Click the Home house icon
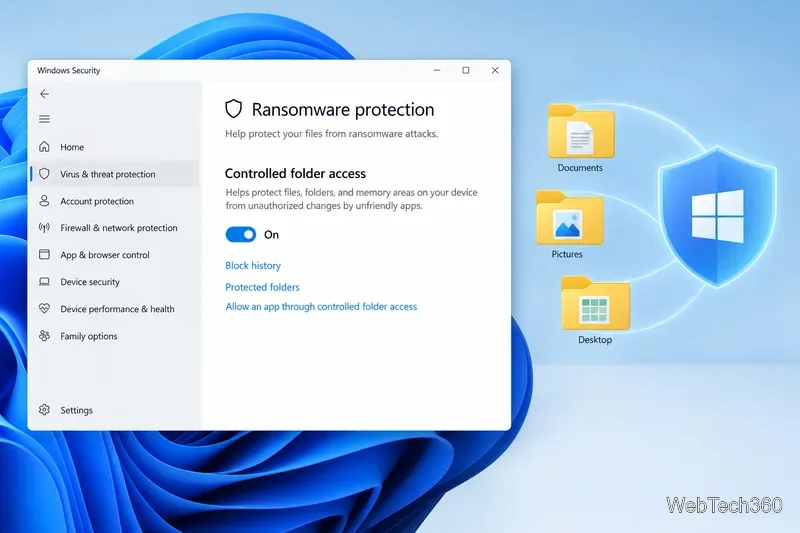The height and width of the screenshot is (533, 800). (44, 147)
